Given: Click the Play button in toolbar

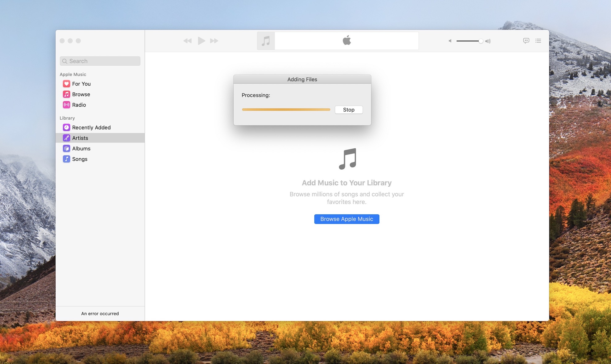Looking at the screenshot, I should click(201, 41).
